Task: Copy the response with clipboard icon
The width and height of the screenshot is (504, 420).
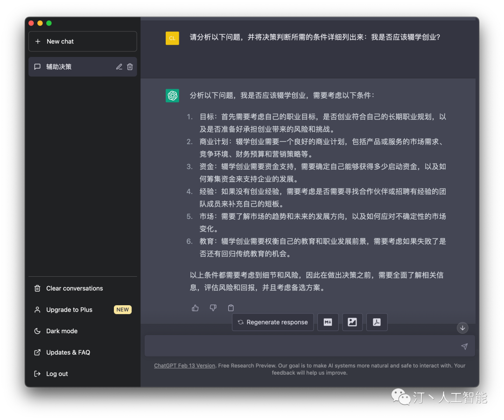Action: click(x=231, y=308)
